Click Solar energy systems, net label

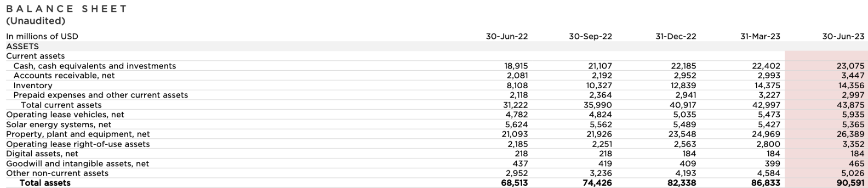click(x=58, y=125)
